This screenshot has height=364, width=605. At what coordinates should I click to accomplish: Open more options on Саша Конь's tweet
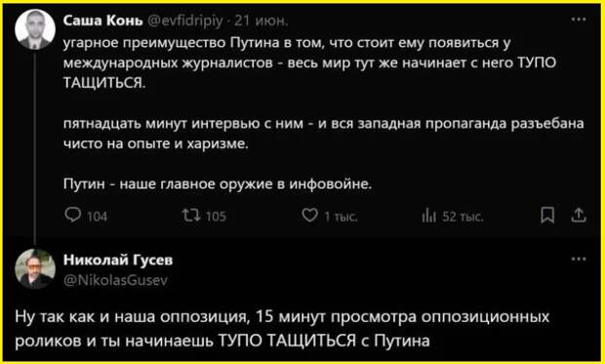(x=578, y=20)
